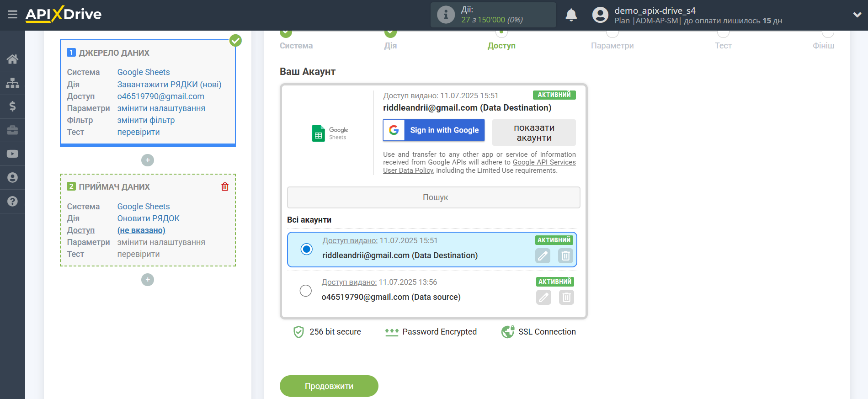Go to Home in the sidebar

(12, 59)
